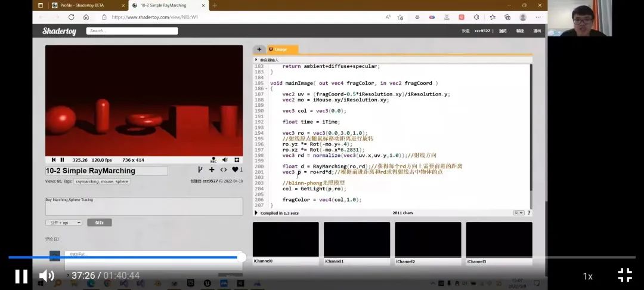Switch to the Image buffer tab
644x290 pixels.
[x=281, y=50]
